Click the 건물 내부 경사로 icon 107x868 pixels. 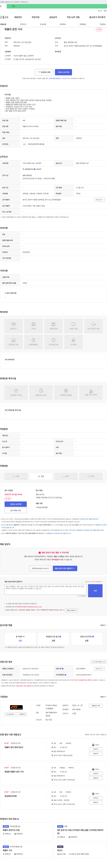click(x=91, y=393)
